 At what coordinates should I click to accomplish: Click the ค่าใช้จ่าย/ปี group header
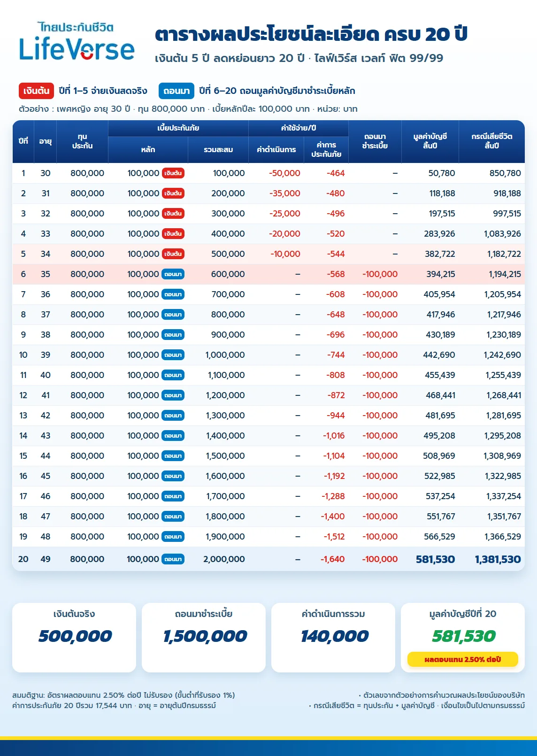pos(299,128)
